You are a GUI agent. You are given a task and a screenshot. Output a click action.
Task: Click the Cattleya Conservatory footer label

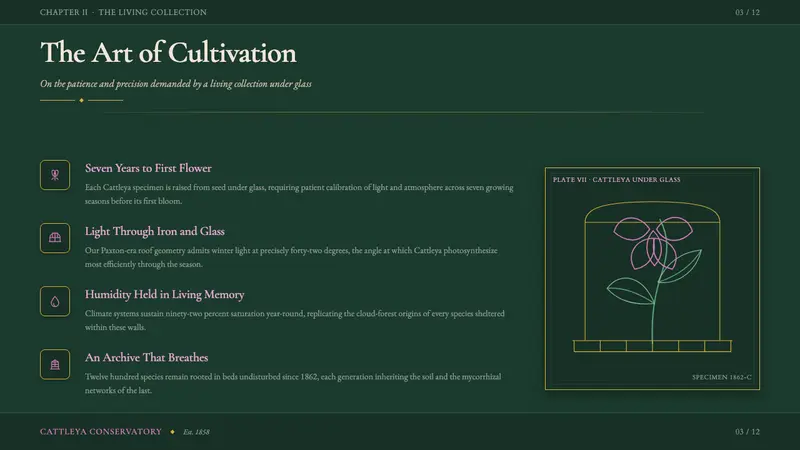[101, 432]
